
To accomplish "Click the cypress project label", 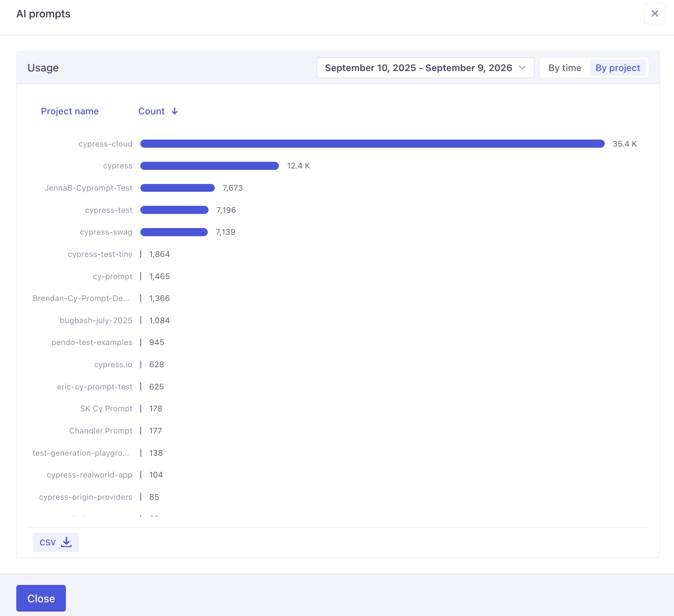I will tap(117, 165).
